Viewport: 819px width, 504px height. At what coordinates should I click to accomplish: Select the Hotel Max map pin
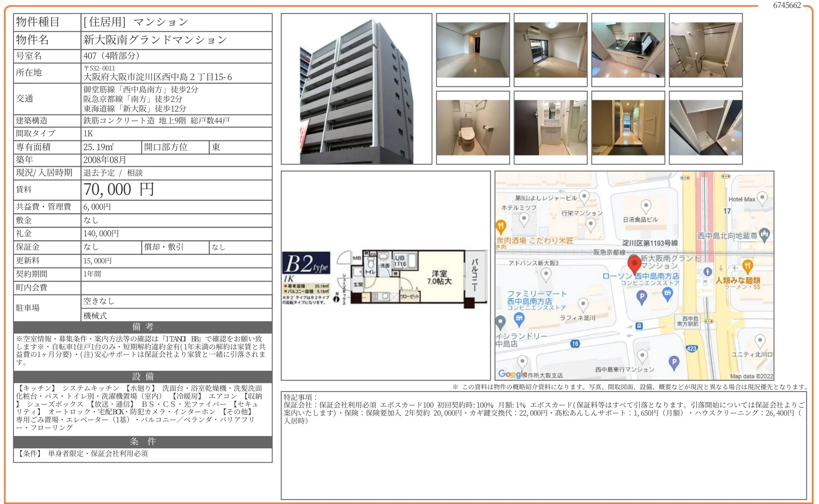pyautogui.click(x=762, y=197)
